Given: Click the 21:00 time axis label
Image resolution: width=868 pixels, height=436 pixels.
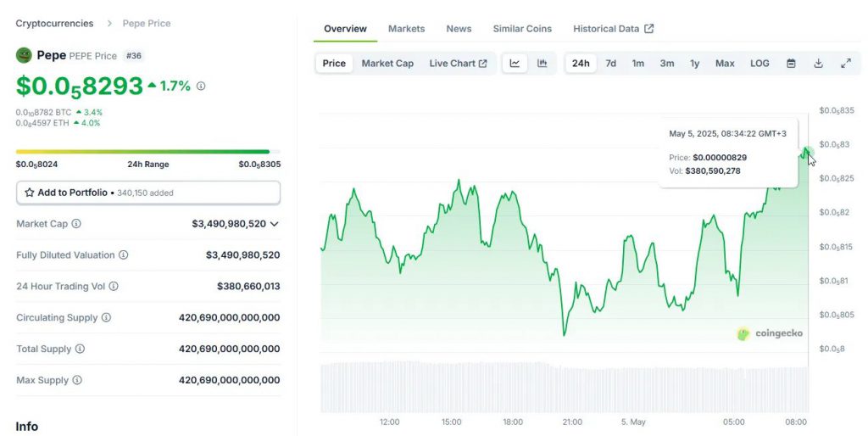Looking at the screenshot, I should point(572,422).
